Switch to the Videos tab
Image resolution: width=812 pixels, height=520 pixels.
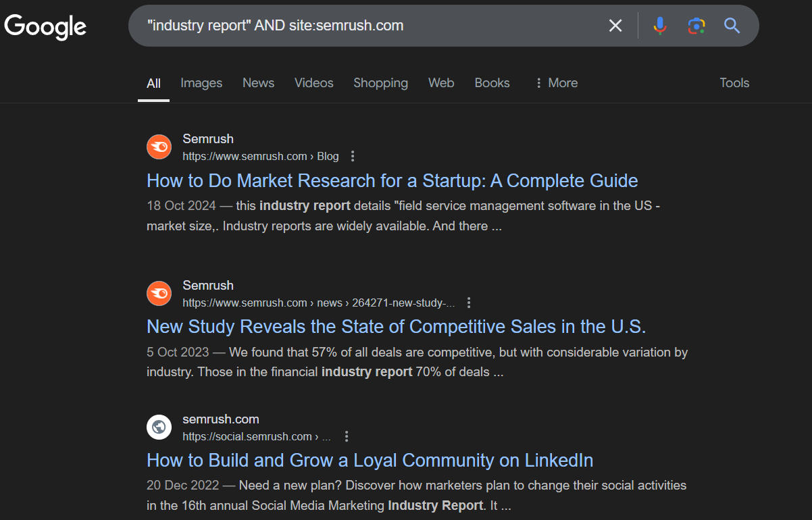point(314,83)
